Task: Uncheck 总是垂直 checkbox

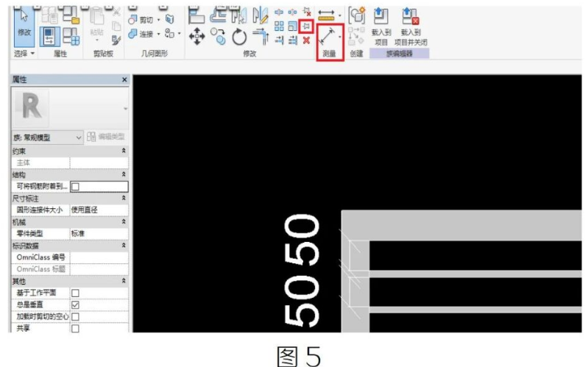Action: (x=75, y=304)
